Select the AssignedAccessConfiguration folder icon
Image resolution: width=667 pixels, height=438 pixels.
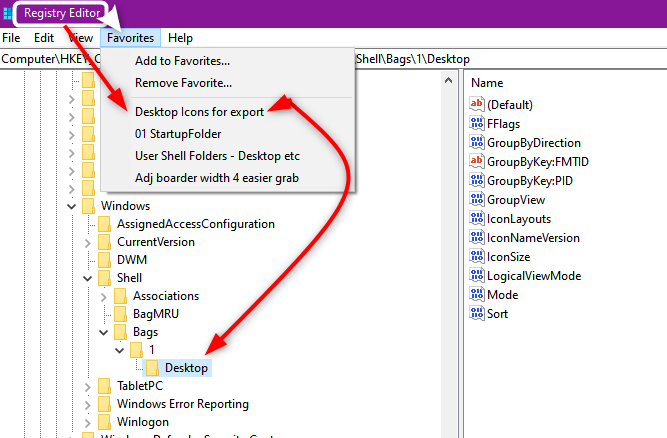pos(105,224)
